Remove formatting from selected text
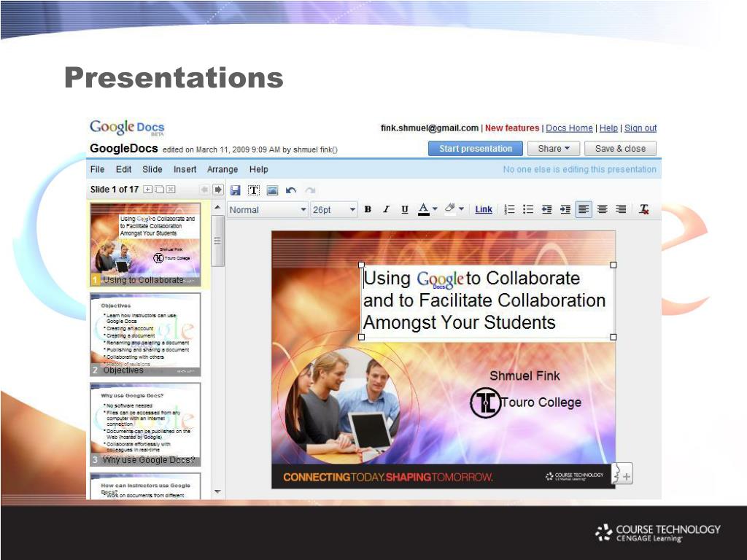 [x=644, y=209]
